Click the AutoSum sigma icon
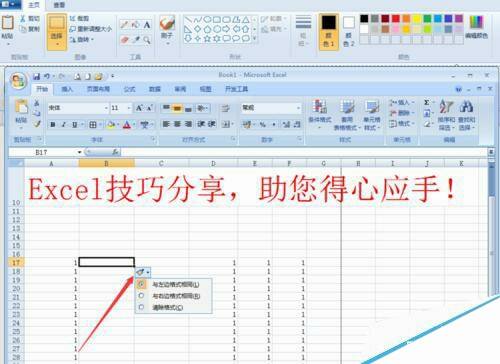 (x=427, y=103)
